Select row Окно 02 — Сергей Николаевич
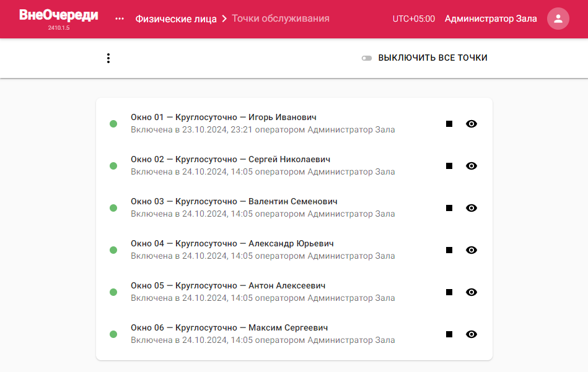The image size is (588, 372). pos(294,166)
